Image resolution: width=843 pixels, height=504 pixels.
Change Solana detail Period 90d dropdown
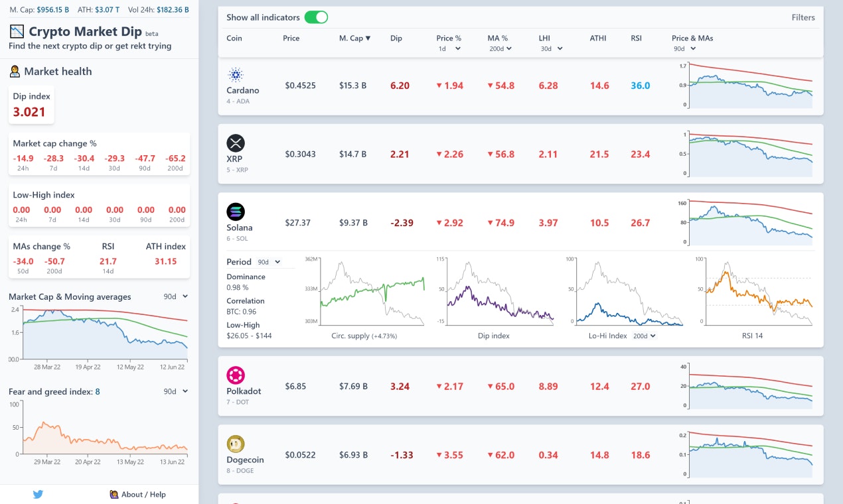click(269, 262)
